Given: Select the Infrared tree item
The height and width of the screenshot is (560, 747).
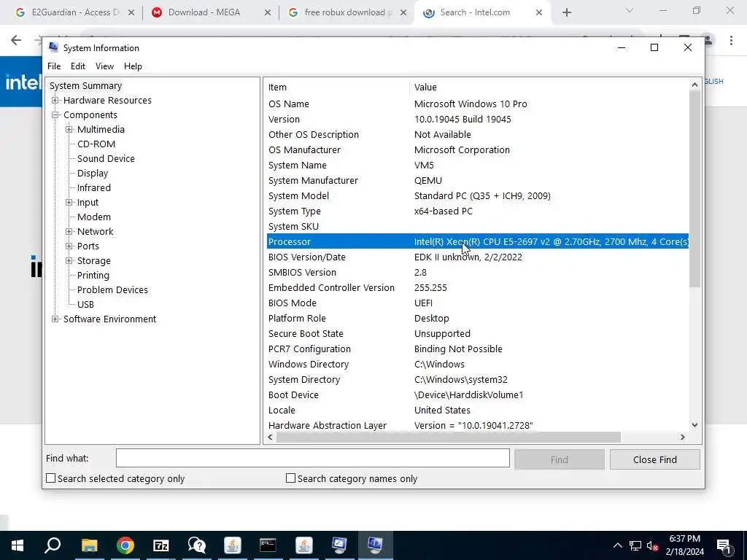Looking at the screenshot, I should [94, 187].
